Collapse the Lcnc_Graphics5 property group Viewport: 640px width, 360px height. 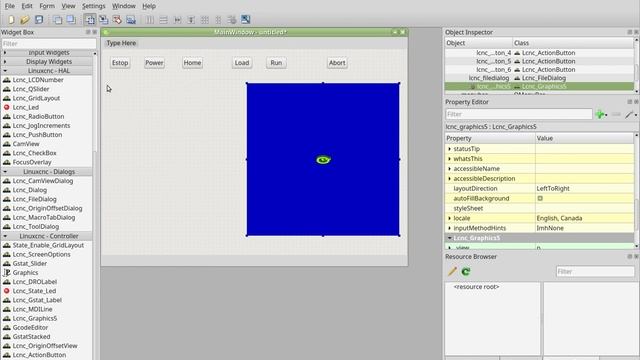(449, 238)
